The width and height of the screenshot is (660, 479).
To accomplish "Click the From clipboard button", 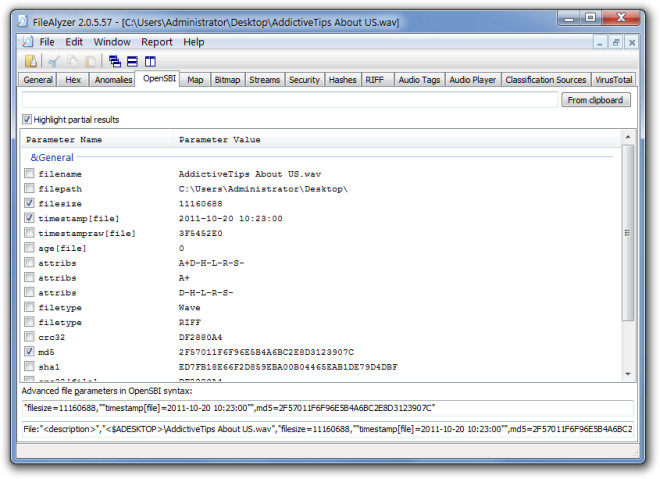I will tap(595, 100).
